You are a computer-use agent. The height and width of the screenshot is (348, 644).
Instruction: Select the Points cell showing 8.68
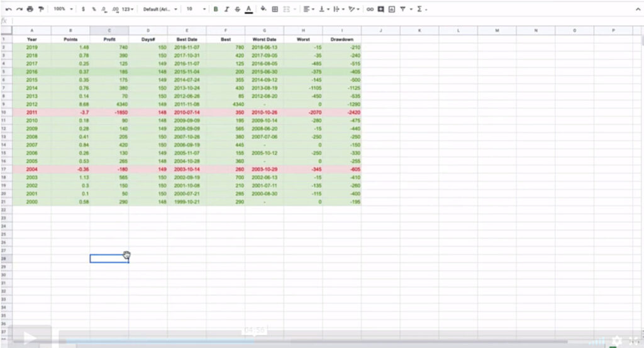pos(70,104)
